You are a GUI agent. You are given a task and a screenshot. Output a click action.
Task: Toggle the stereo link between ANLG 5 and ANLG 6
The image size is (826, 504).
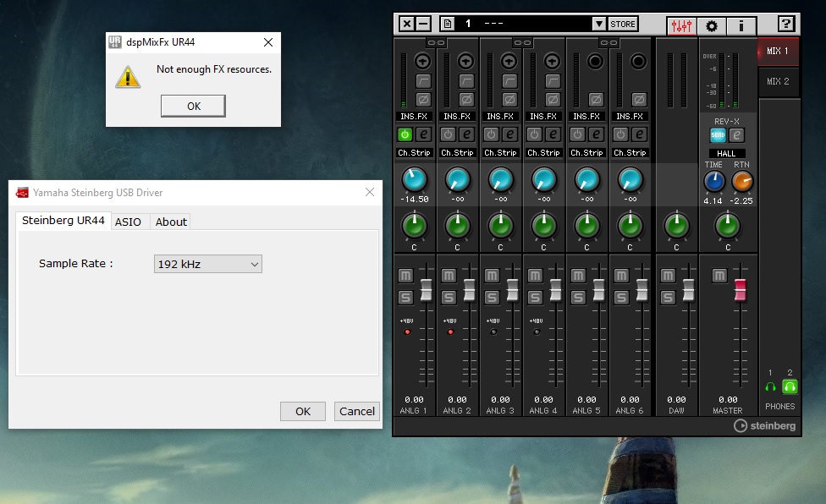(x=609, y=42)
